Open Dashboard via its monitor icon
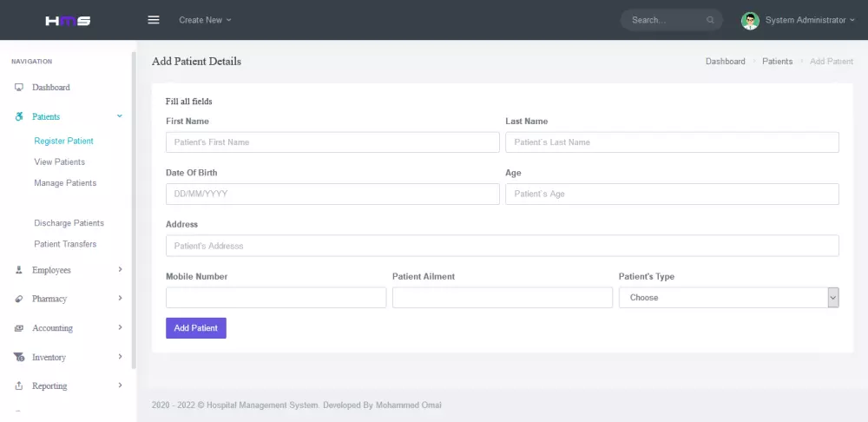The width and height of the screenshot is (868, 422). [18, 88]
